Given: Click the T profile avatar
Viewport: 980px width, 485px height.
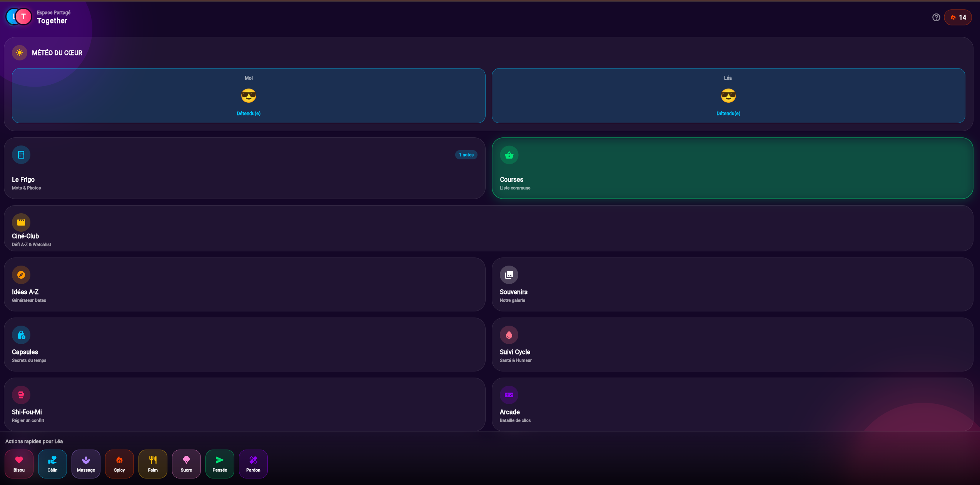Looking at the screenshot, I should (x=23, y=17).
